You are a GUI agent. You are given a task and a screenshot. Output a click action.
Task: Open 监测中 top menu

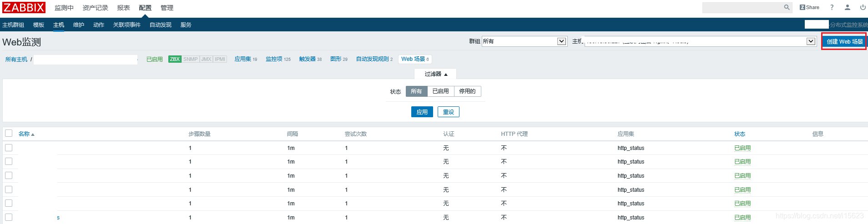pyautogui.click(x=64, y=8)
